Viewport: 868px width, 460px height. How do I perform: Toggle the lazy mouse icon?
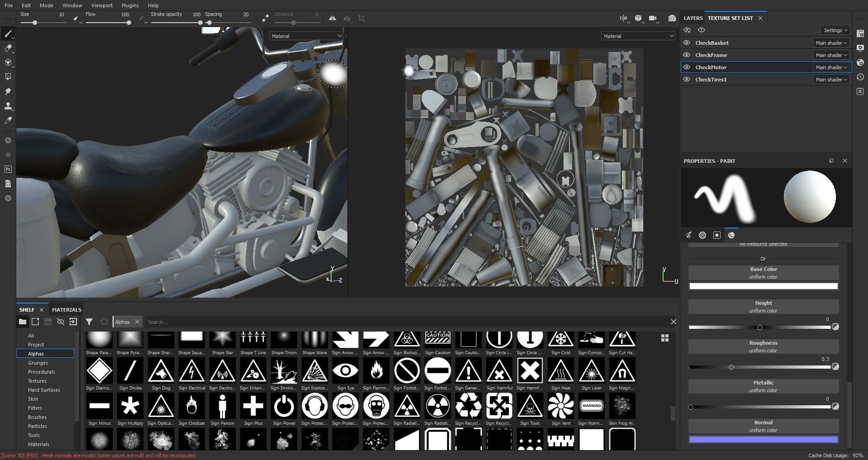266,18
